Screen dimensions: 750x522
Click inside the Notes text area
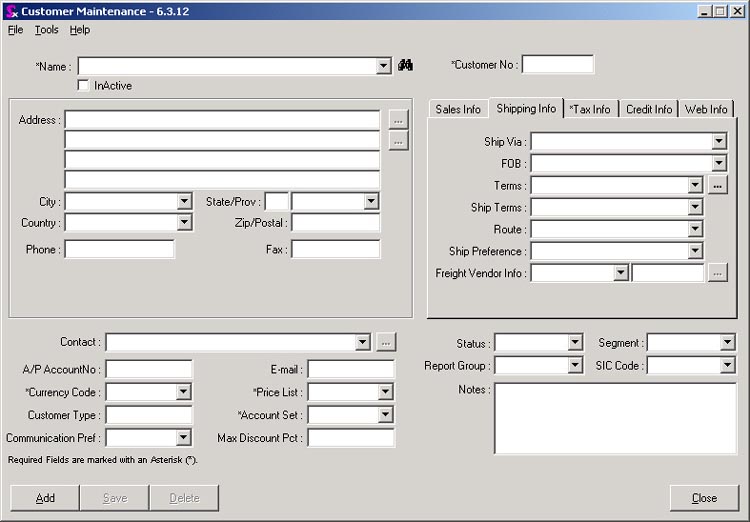615,417
